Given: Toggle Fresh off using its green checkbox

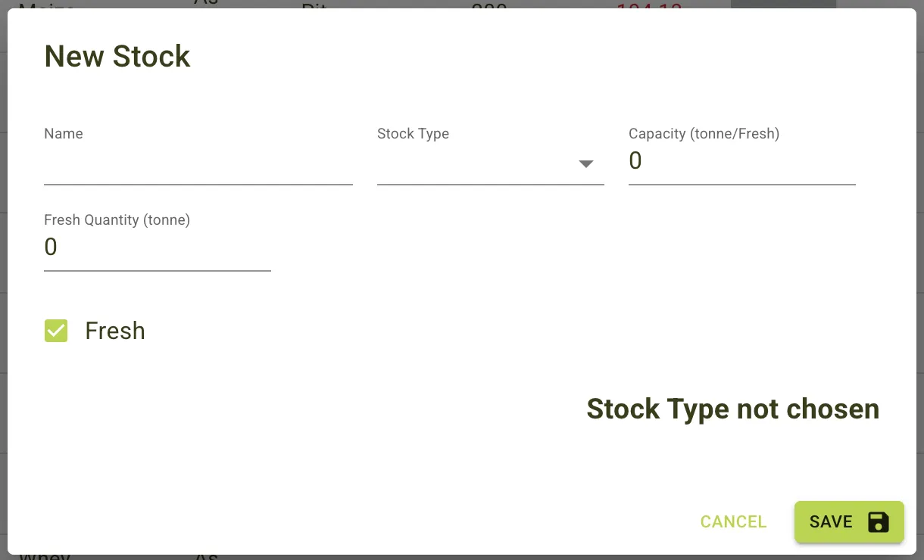Looking at the screenshot, I should pos(56,330).
